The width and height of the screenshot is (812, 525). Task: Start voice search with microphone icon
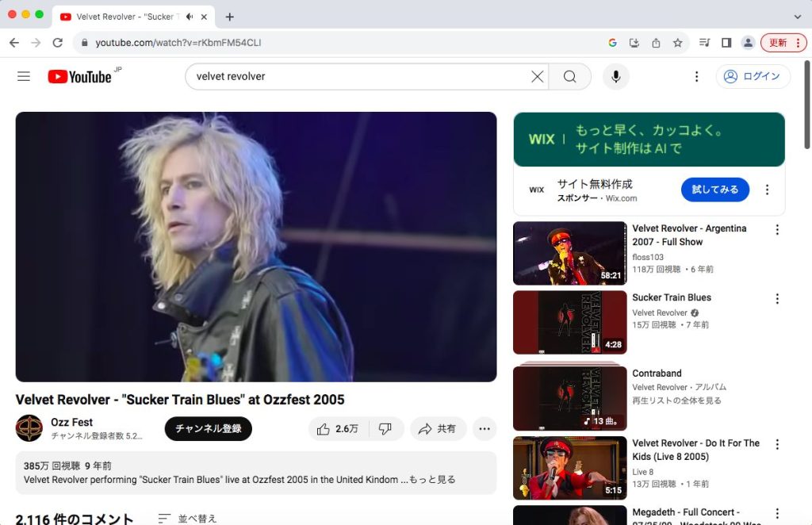(x=615, y=77)
